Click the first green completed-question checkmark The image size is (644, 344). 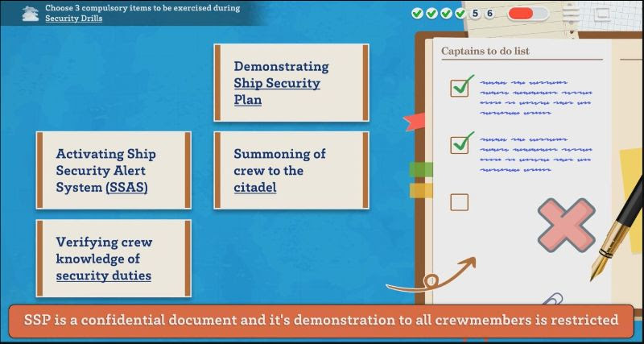(417, 13)
